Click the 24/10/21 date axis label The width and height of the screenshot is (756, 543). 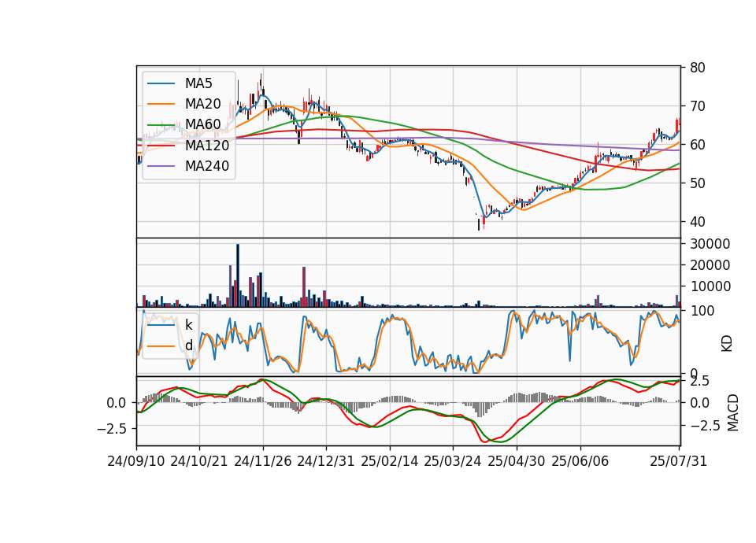pyautogui.click(x=199, y=461)
